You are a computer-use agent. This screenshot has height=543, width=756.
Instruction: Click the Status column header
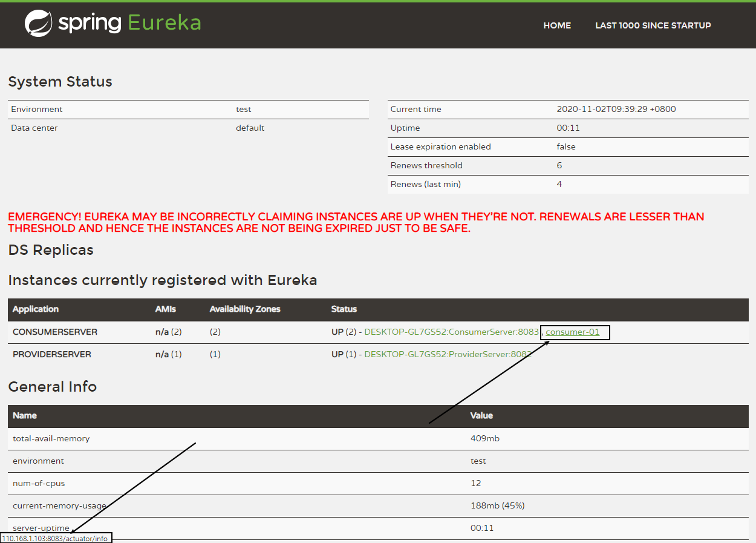pyautogui.click(x=344, y=309)
